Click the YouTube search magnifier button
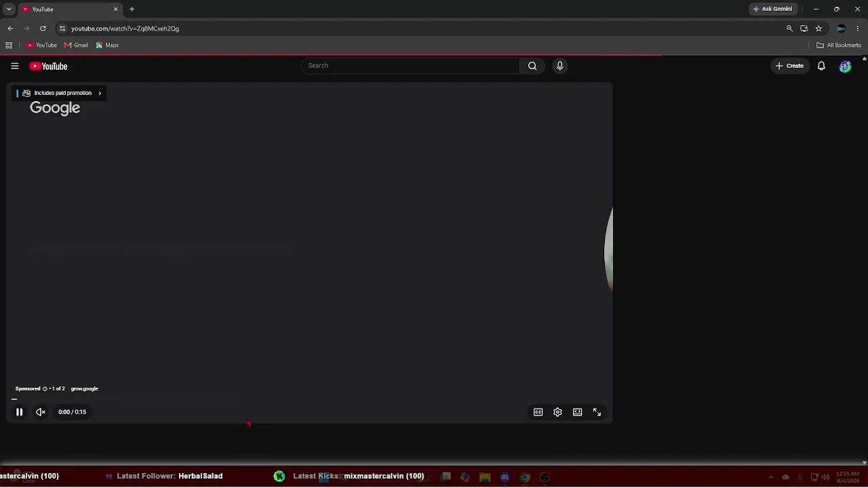The image size is (868, 488). [532, 66]
